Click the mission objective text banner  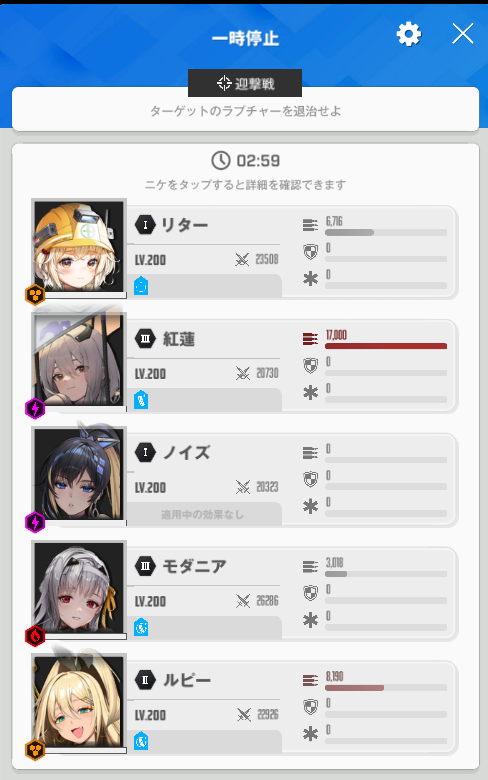pos(245,110)
